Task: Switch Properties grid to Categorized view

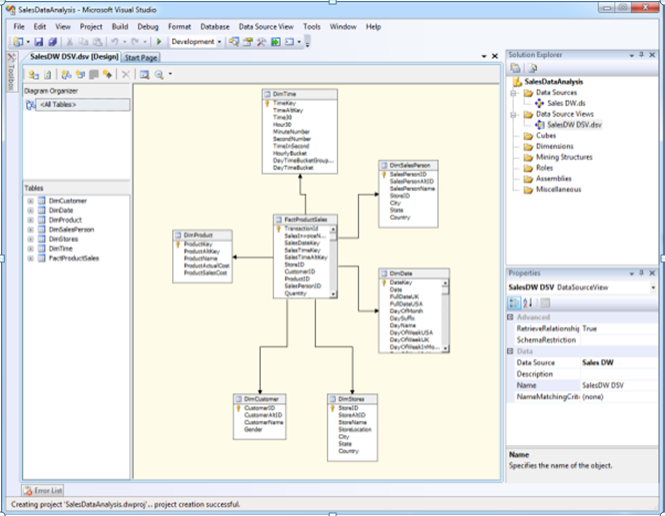Action: pyautogui.click(x=514, y=303)
